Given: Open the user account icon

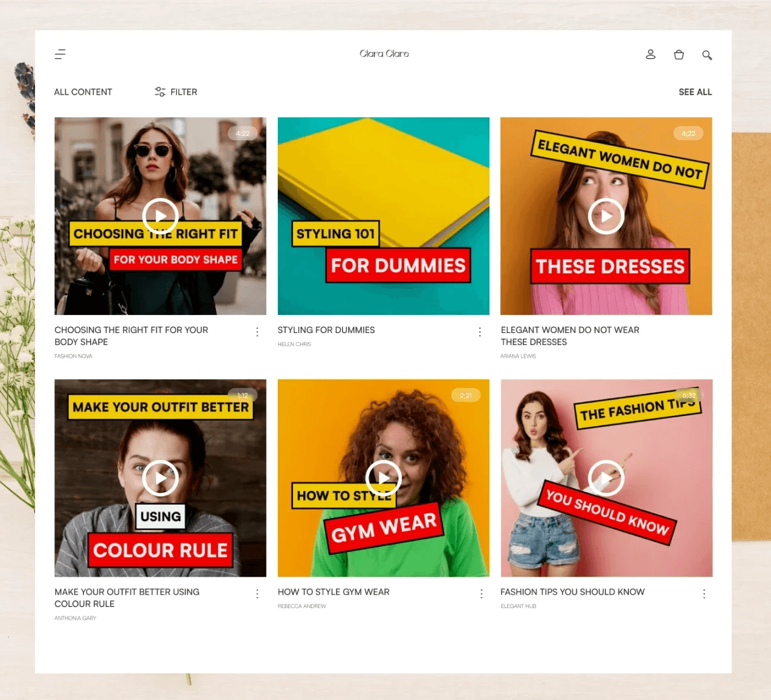Looking at the screenshot, I should coord(651,54).
